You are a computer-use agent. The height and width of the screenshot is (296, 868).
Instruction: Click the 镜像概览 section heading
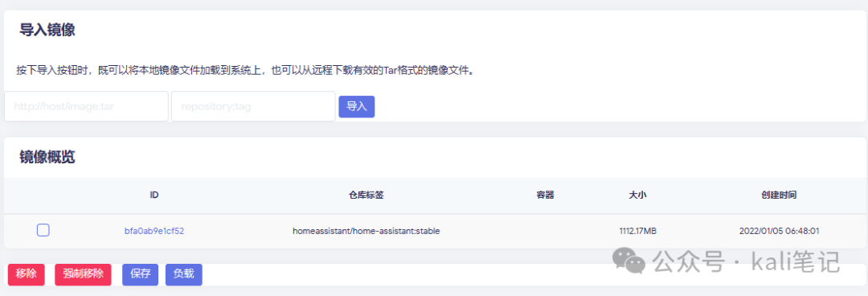[x=47, y=158]
